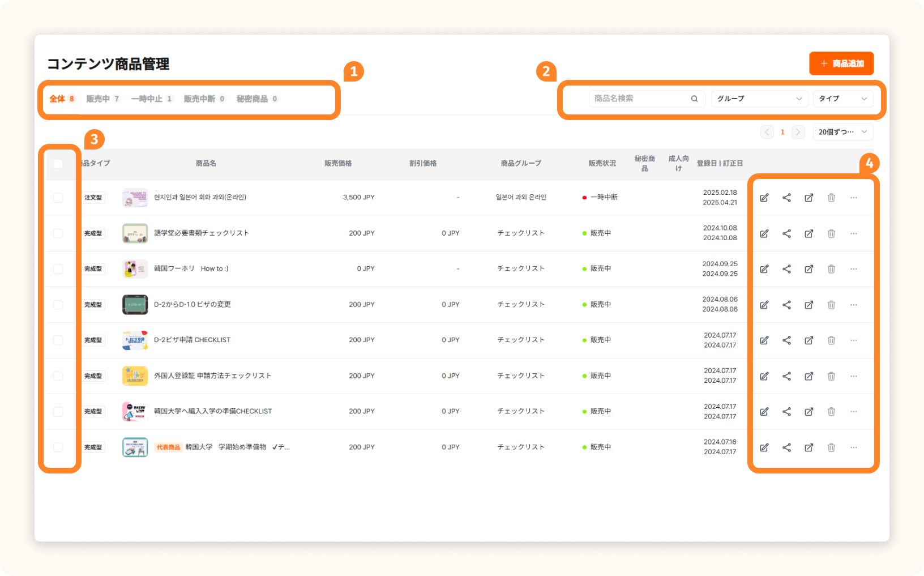Select checkbox for D-2ビザ申請 CHECKLIST row
The image size is (924, 576).
pyautogui.click(x=58, y=340)
